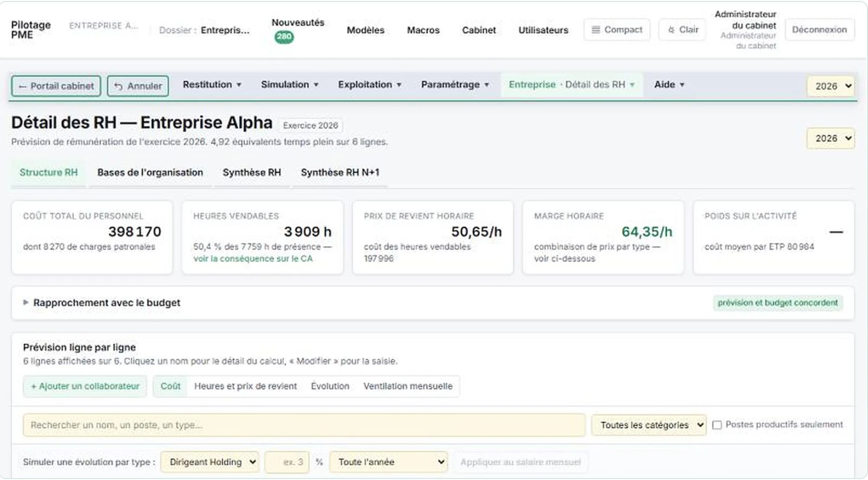Expand the Exploitation menu

(370, 84)
